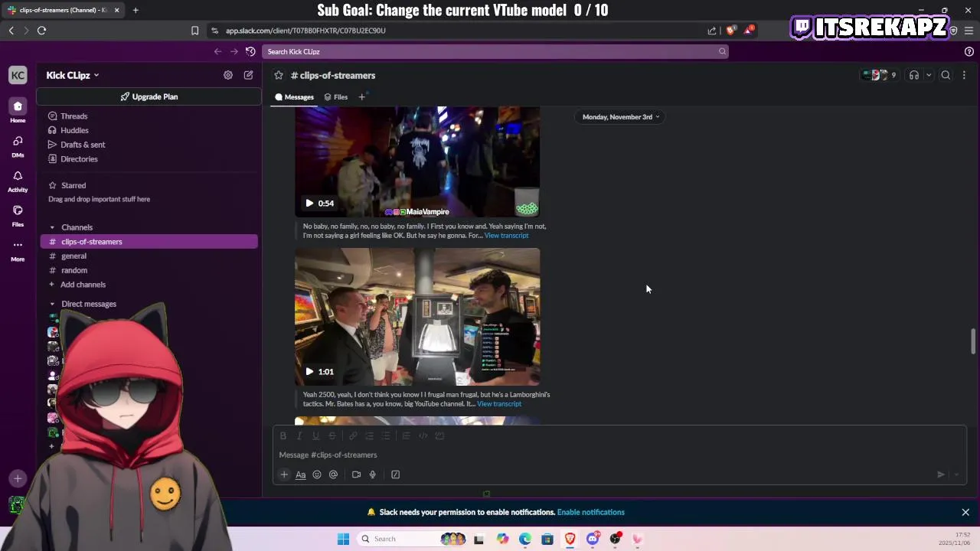Open Drafts & sent in sidebar
This screenshot has height=551, width=980.
click(x=83, y=145)
